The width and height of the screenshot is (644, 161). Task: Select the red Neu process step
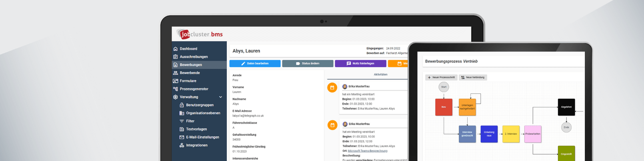(444, 107)
